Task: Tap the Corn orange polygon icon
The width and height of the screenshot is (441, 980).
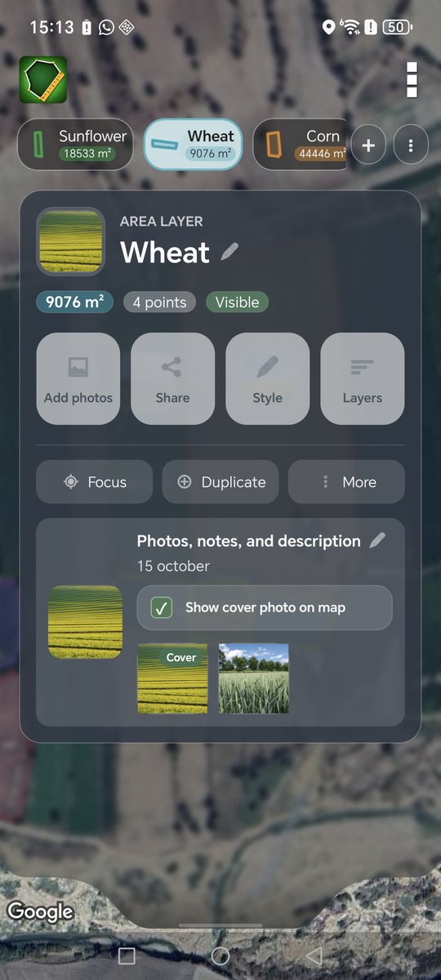Action: click(274, 145)
